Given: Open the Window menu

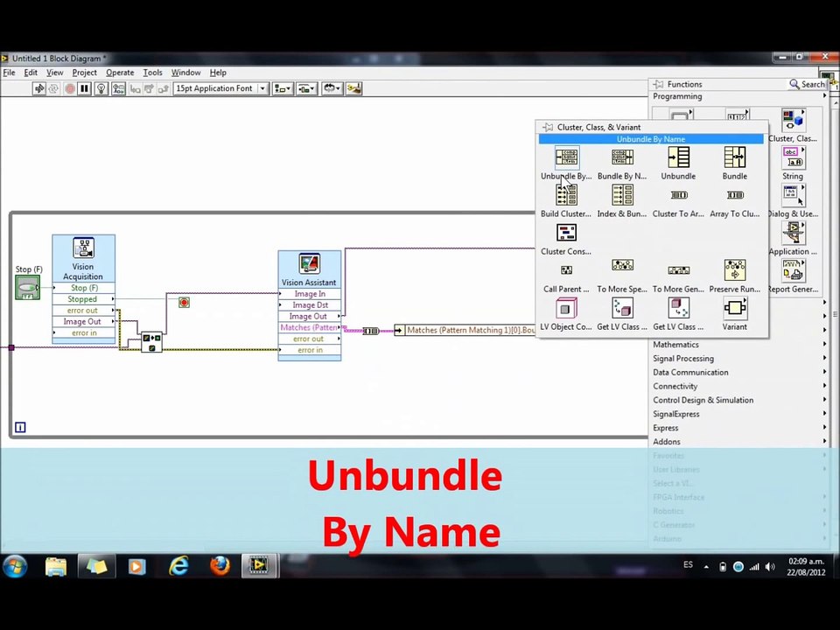Looking at the screenshot, I should tap(185, 73).
